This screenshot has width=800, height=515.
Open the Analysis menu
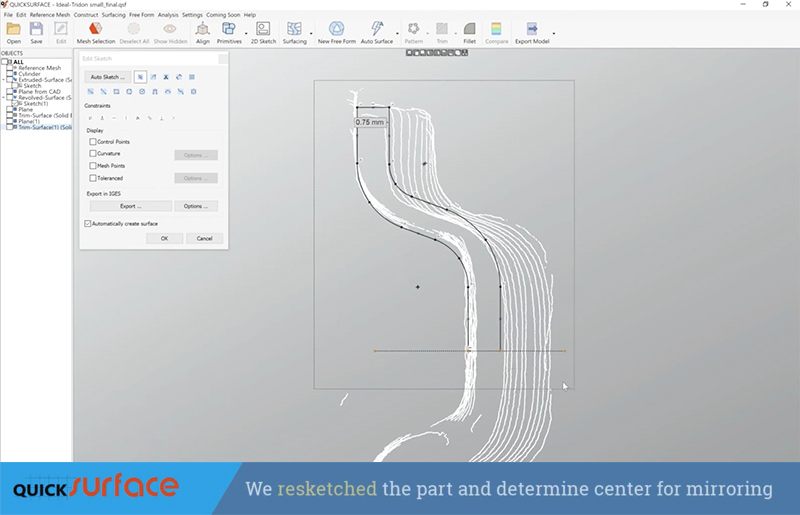[x=170, y=15]
